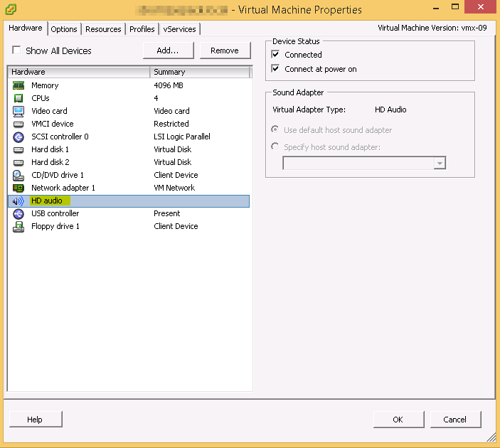Click the Hardware column header
500x448 pixels.
(x=79, y=72)
